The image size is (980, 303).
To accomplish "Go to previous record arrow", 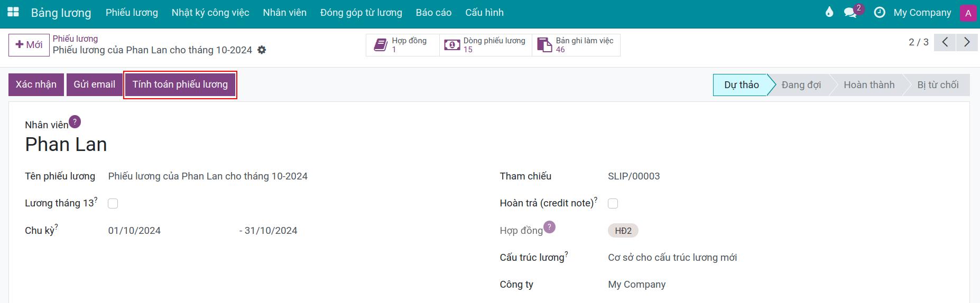I will coord(945,42).
